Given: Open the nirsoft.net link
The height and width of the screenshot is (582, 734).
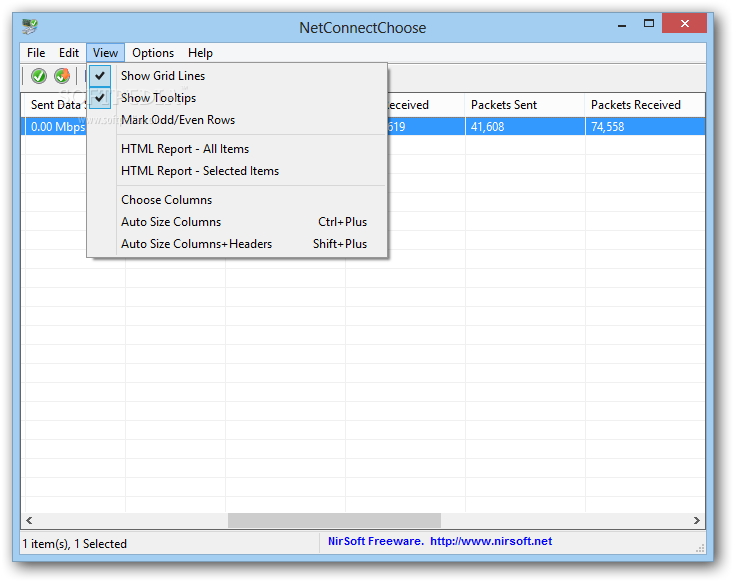Looking at the screenshot, I should [491, 541].
